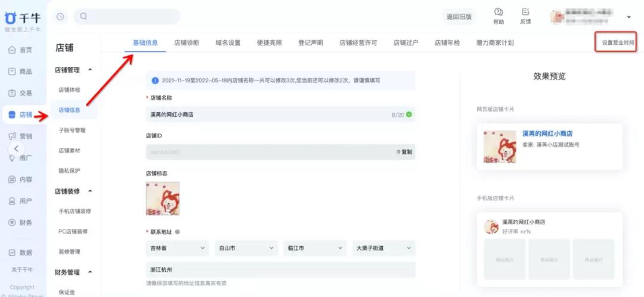The width and height of the screenshot is (644, 297).
Task: Collapse sidebar with the left arrow button
Action: tap(17, 148)
